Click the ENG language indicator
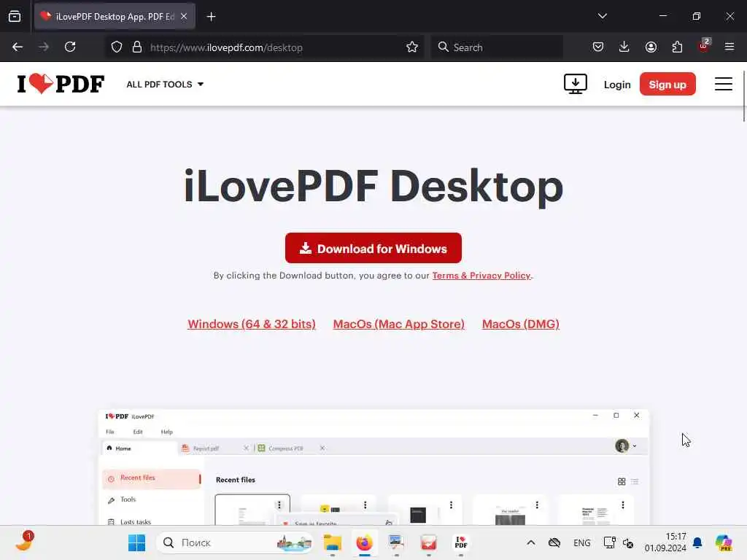 (581, 542)
